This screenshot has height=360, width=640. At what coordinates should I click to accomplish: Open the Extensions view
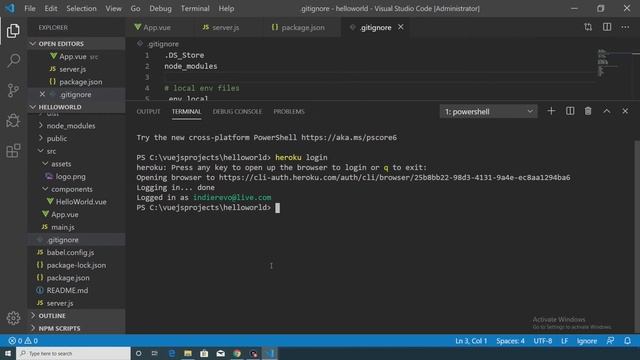[x=13, y=151]
